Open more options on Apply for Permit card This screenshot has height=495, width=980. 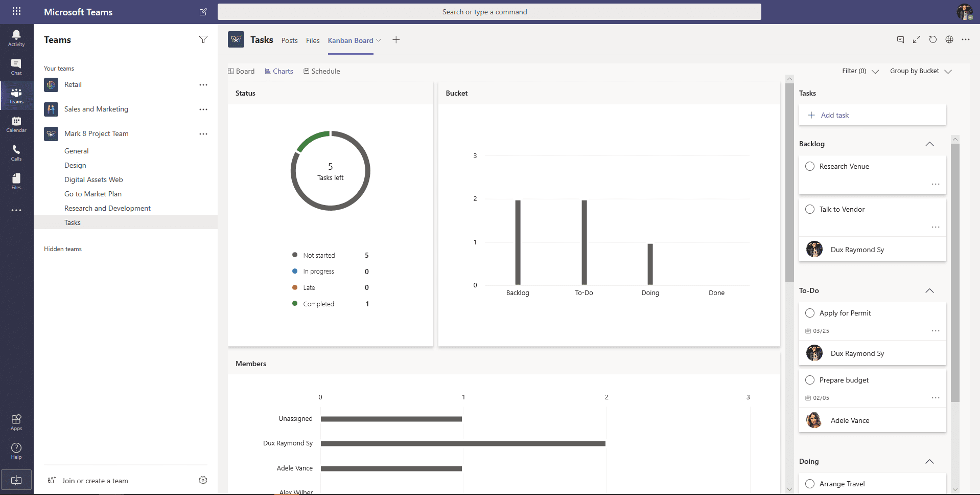click(x=936, y=331)
